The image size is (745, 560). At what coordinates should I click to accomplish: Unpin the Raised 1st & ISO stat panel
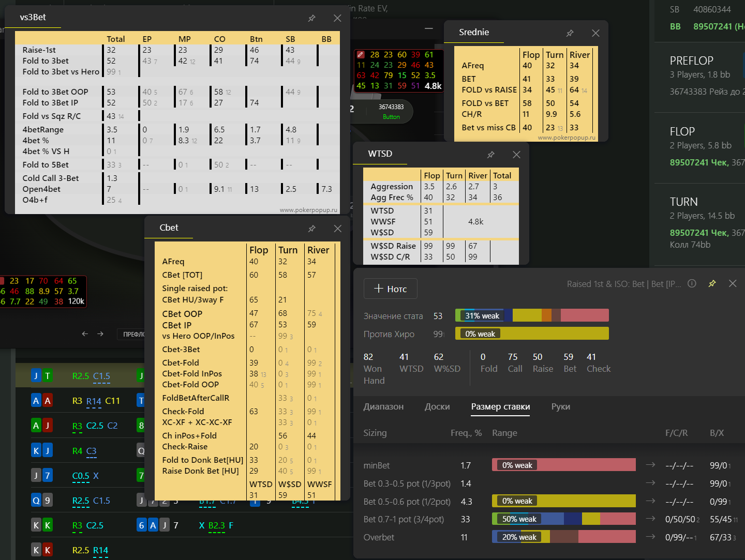coord(712,283)
